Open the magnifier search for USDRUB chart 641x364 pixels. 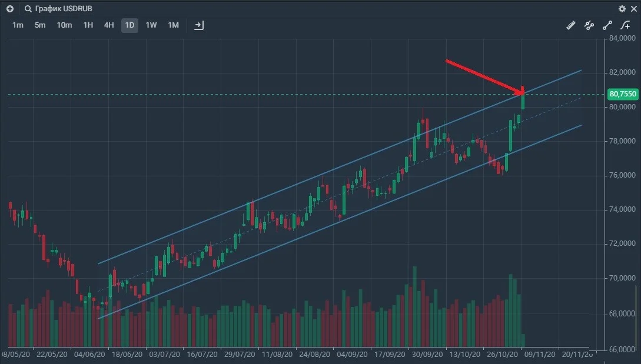coord(28,9)
